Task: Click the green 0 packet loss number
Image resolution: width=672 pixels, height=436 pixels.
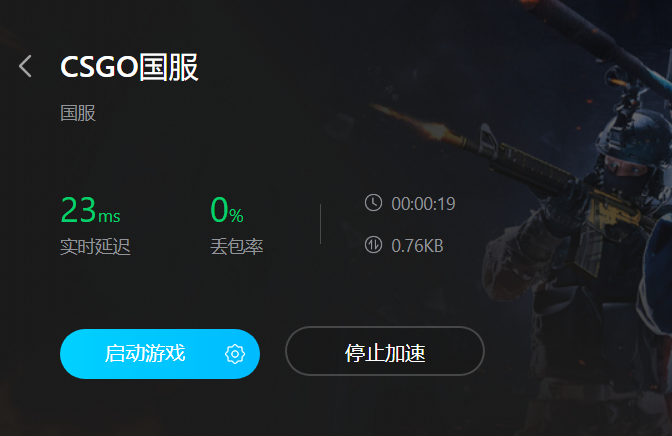Action: click(219, 210)
